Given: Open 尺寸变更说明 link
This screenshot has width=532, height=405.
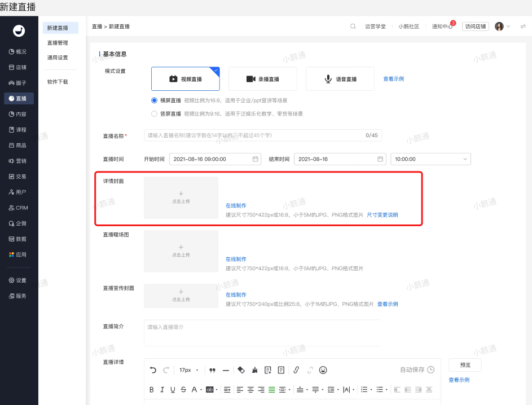Looking at the screenshot, I should [x=382, y=215].
